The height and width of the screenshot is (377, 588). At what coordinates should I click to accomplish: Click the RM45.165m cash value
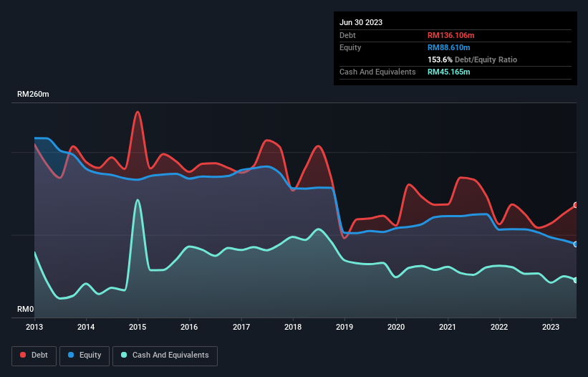click(x=448, y=72)
